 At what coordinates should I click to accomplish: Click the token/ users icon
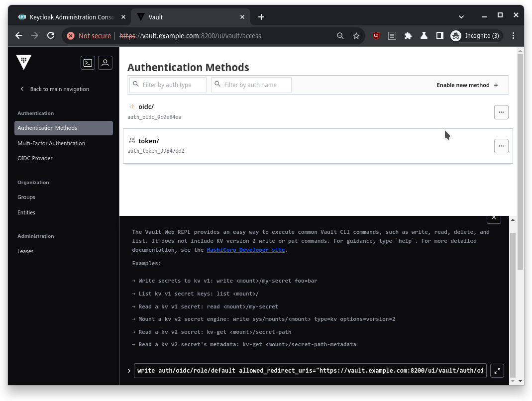point(132,140)
